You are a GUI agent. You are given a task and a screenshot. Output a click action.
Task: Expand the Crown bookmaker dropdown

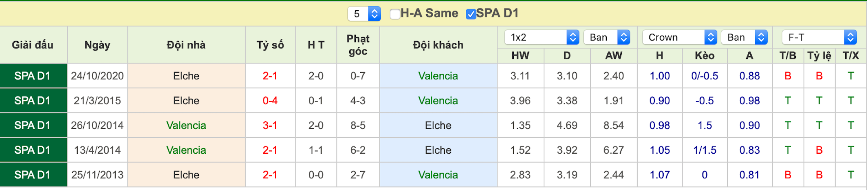click(679, 37)
